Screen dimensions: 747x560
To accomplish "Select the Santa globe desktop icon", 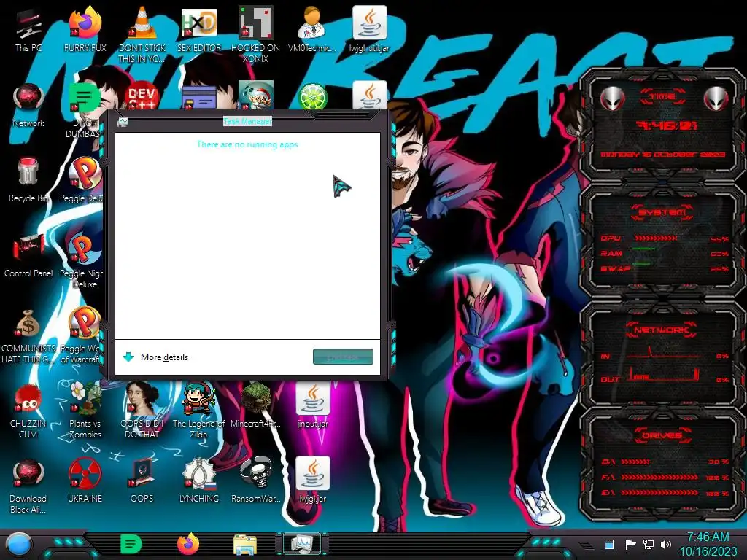I will (256, 96).
